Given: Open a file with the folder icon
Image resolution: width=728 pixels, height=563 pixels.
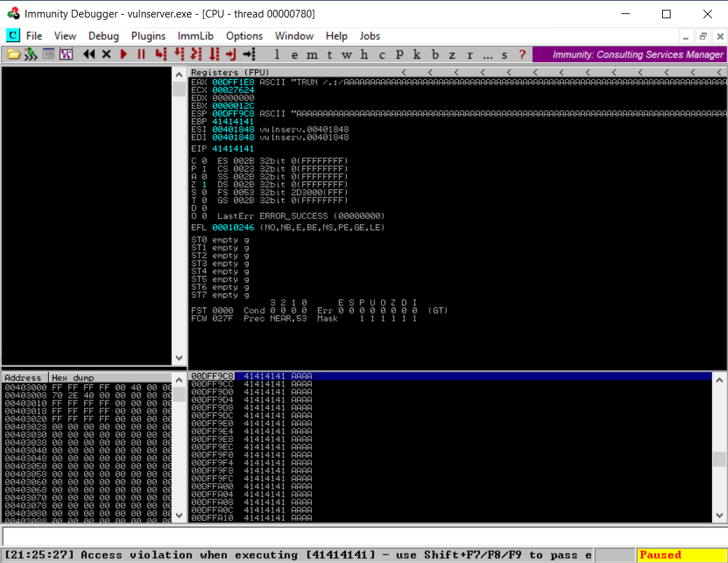Looking at the screenshot, I should (13, 55).
